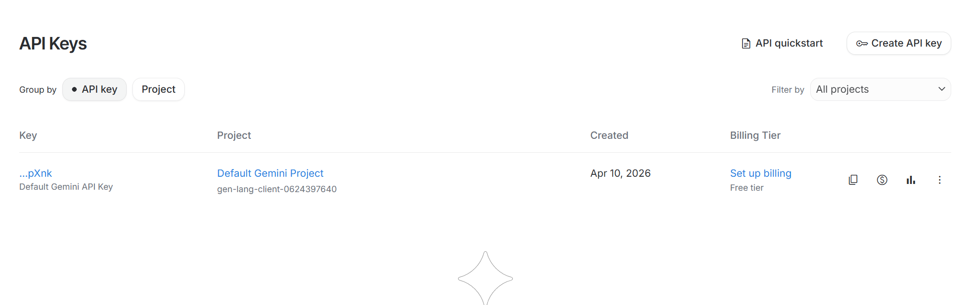Click the Create API key button
The width and height of the screenshot is (980, 305).
pos(898,43)
